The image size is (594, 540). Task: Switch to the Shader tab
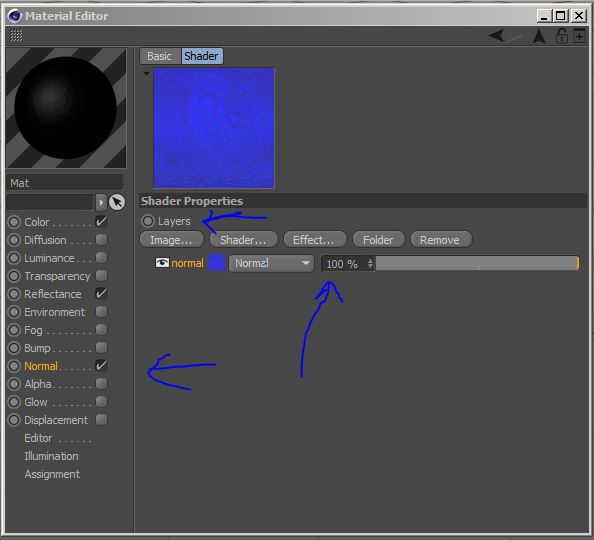tap(202, 56)
